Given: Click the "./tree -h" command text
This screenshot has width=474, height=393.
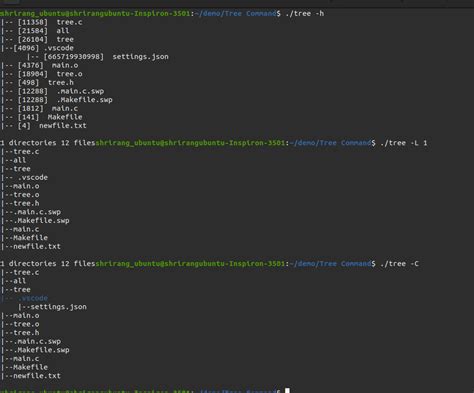Looking at the screenshot, I should pos(305,14).
